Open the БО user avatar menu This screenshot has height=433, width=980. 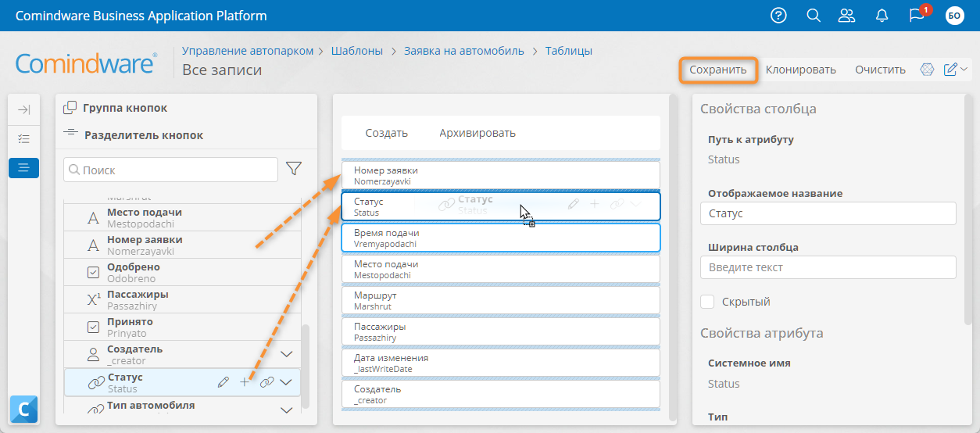pyautogui.click(x=954, y=16)
